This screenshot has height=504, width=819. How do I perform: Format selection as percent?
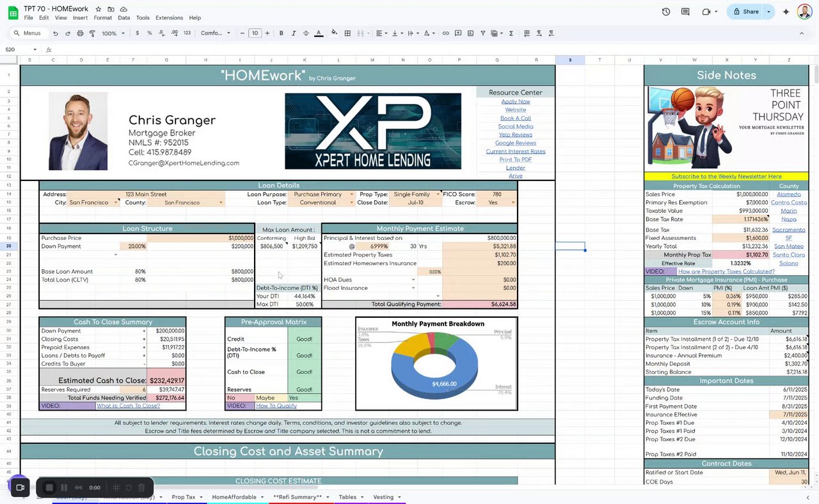pyautogui.click(x=150, y=33)
